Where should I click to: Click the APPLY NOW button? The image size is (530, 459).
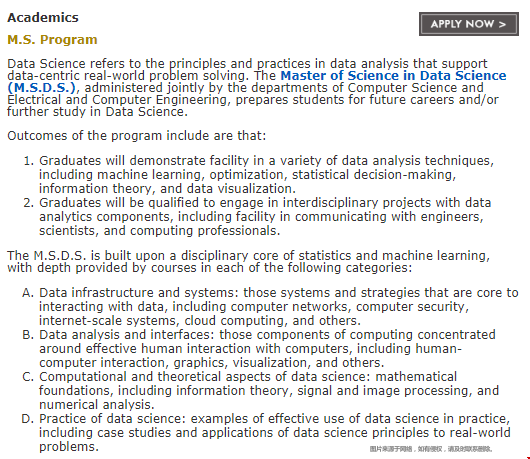[468, 24]
